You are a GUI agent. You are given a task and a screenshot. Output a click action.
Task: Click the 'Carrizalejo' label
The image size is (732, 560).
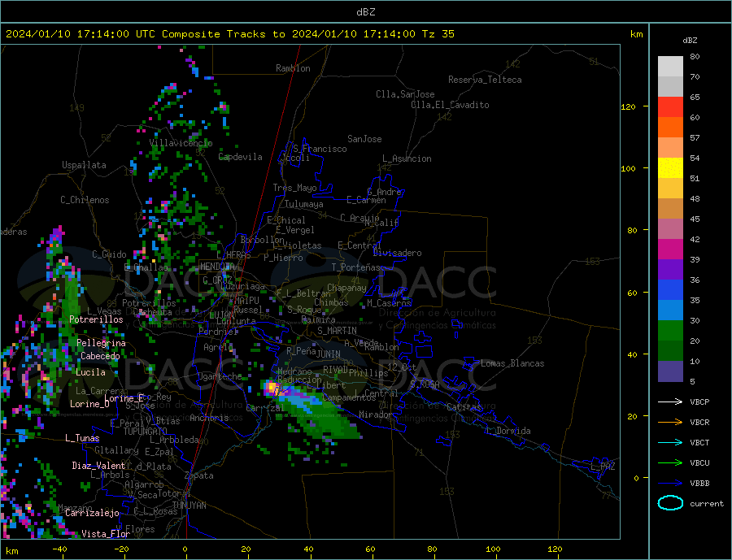click(92, 513)
